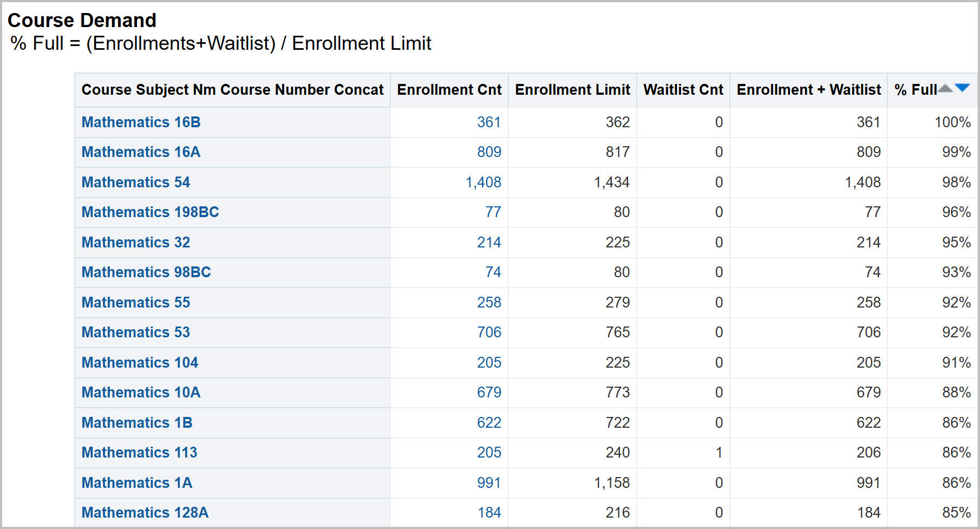Select enrollment limit 1,158 for Mathematics 1A
This screenshot has height=529, width=980.
click(612, 482)
